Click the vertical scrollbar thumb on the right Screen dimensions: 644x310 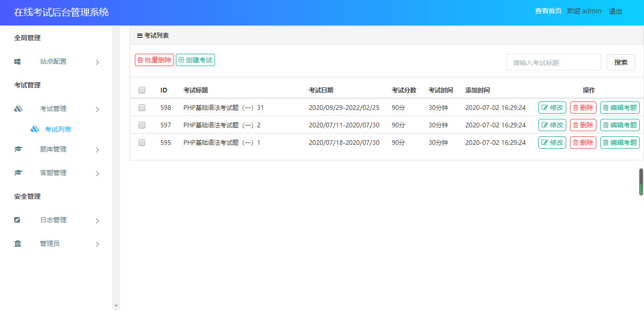click(641, 182)
